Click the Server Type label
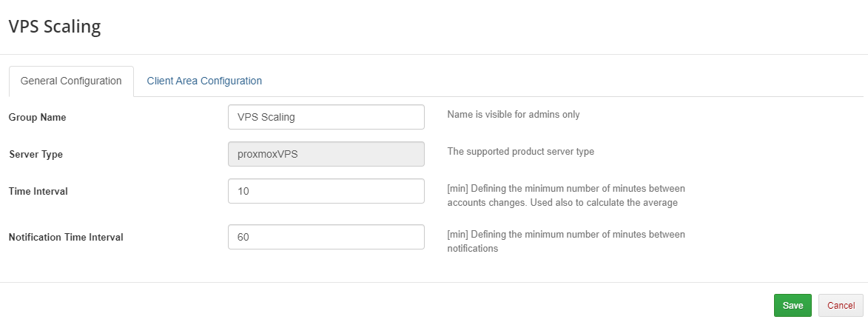The width and height of the screenshot is (868, 325). pyautogui.click(x=36, y=155)
